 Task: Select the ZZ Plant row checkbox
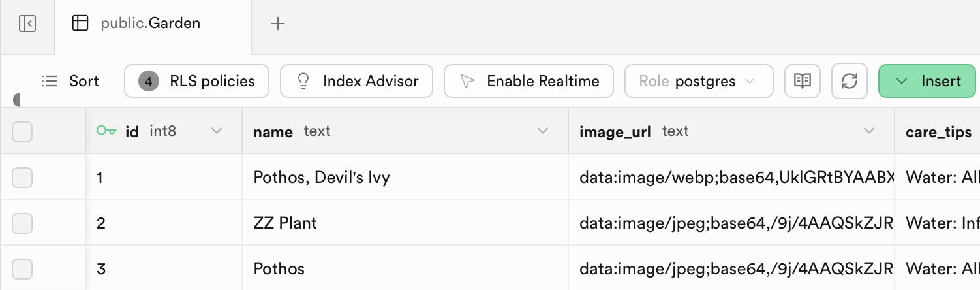22,223
